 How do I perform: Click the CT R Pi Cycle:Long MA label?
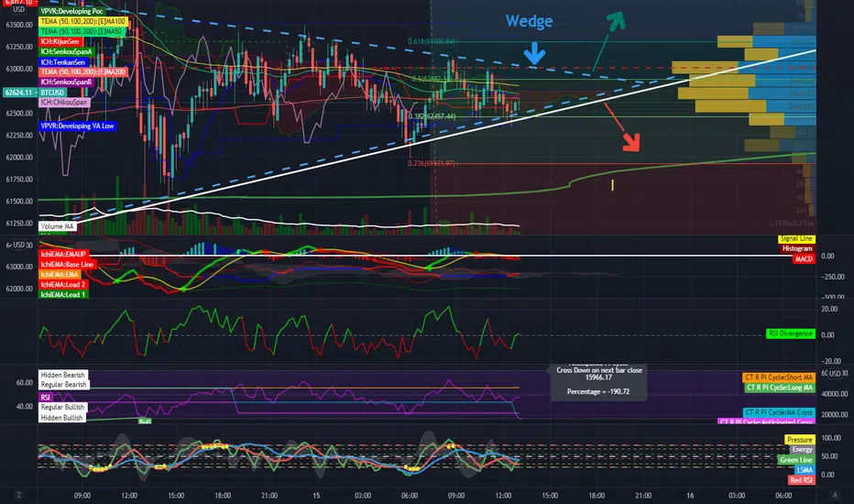pos(780,388)
